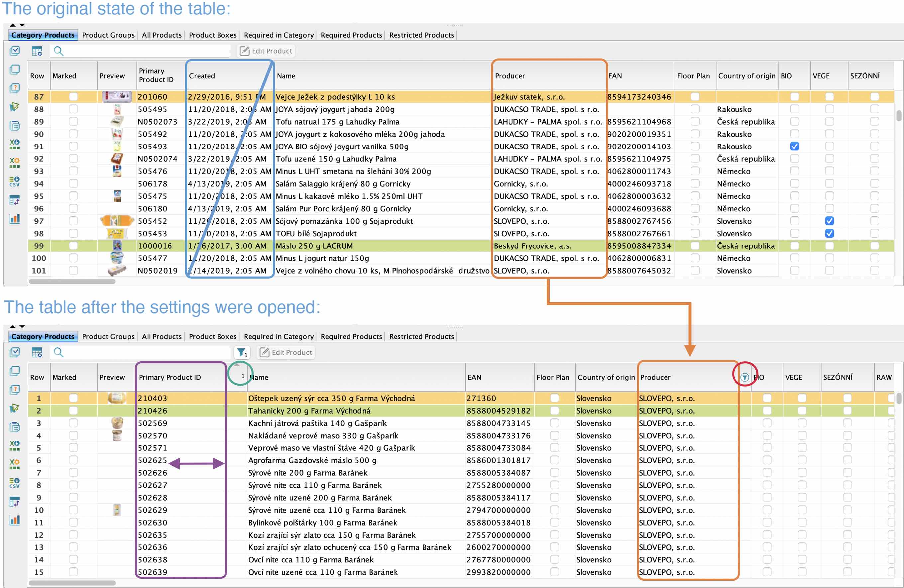Open Restricted Products tab in lower panel
Image resolution: width=904 pixels, height=588 pixels.
click(422, 336)
